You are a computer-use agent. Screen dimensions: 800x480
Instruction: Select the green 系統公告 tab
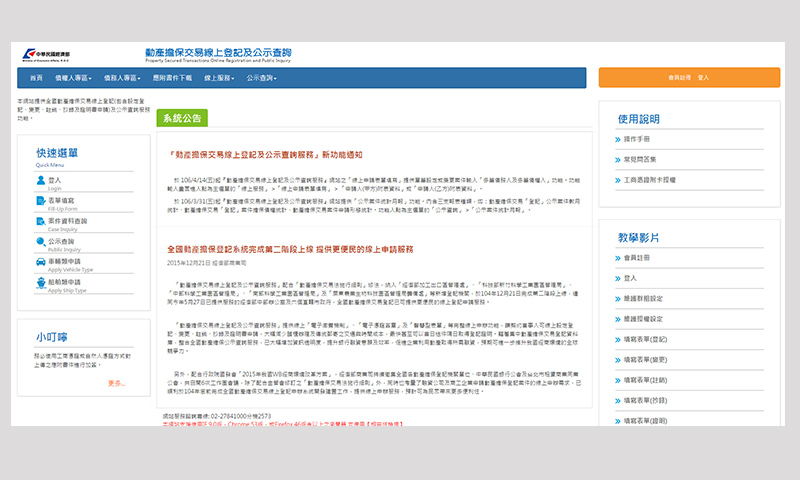coord(182,118)
